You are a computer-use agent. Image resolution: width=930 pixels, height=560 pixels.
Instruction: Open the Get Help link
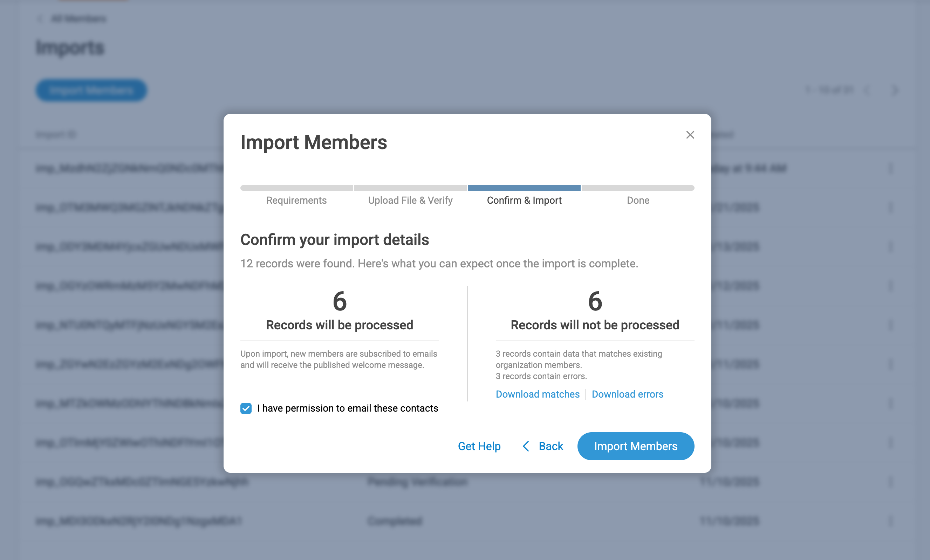[479, 446]
